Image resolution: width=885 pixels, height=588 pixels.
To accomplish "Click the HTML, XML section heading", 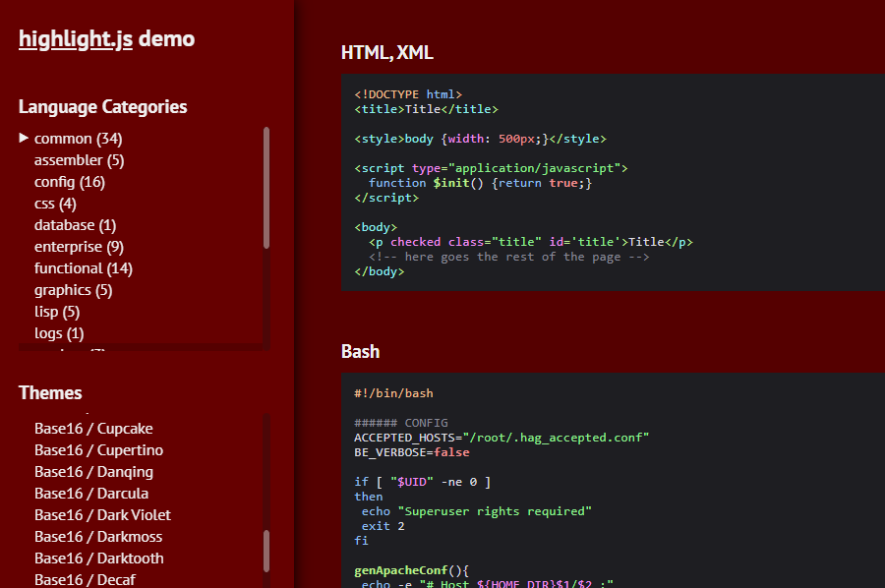I will coord(387,52).
